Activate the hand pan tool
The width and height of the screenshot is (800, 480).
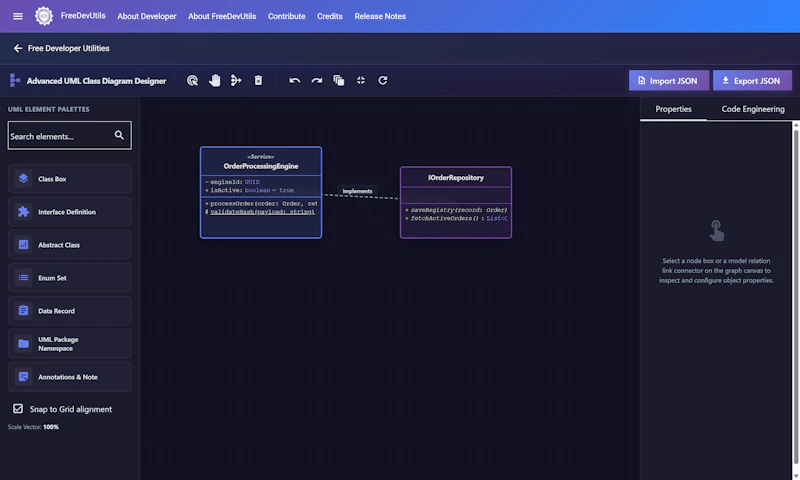pyautogui.click(x=215, y=80)
